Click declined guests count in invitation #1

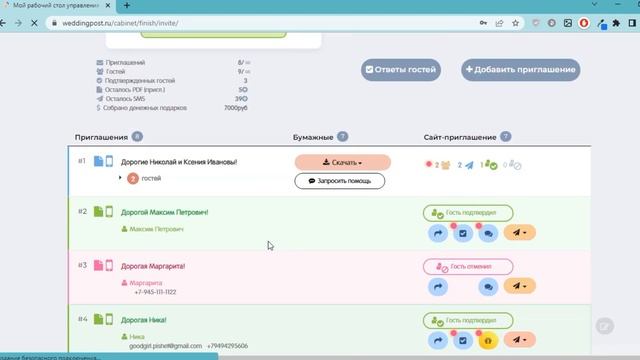point(512,165)
